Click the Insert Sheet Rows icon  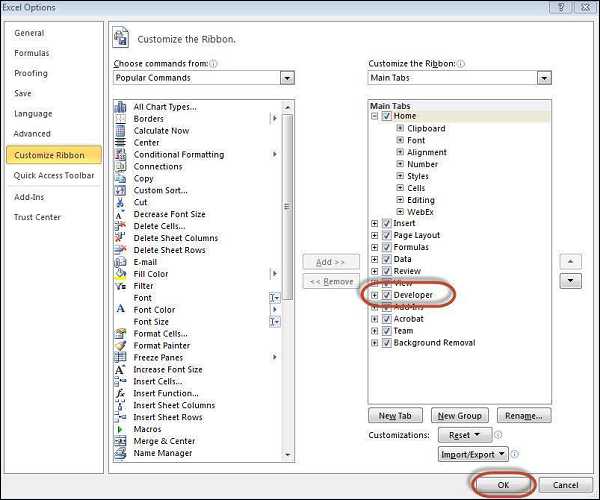tap(120, 417)
